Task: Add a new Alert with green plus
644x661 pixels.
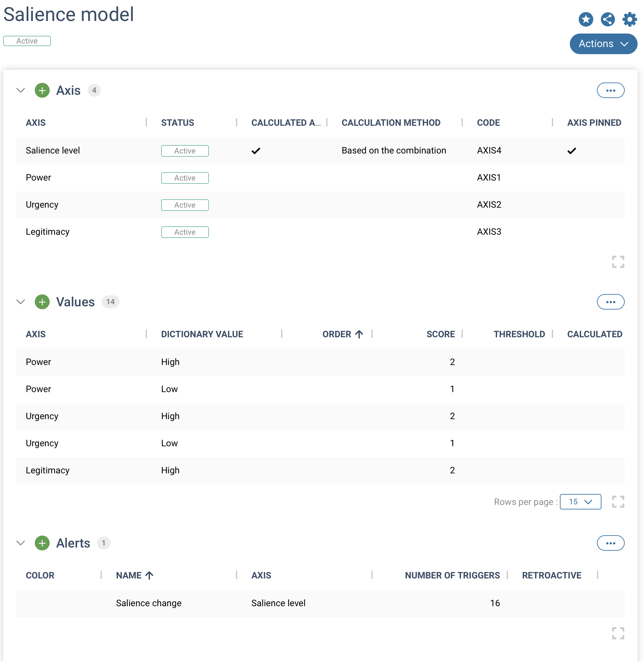Action: [42, 543]
